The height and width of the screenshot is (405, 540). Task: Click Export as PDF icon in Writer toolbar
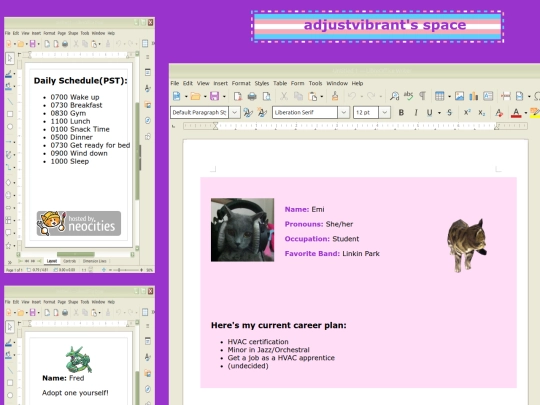tap(237, 96)
